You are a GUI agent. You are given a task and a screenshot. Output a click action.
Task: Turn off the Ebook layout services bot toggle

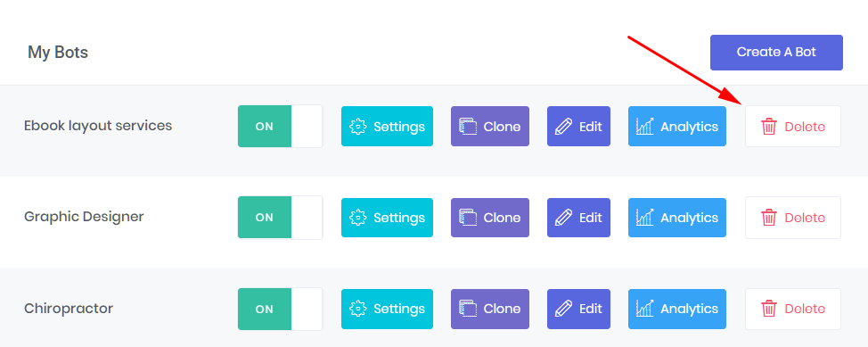280,127
